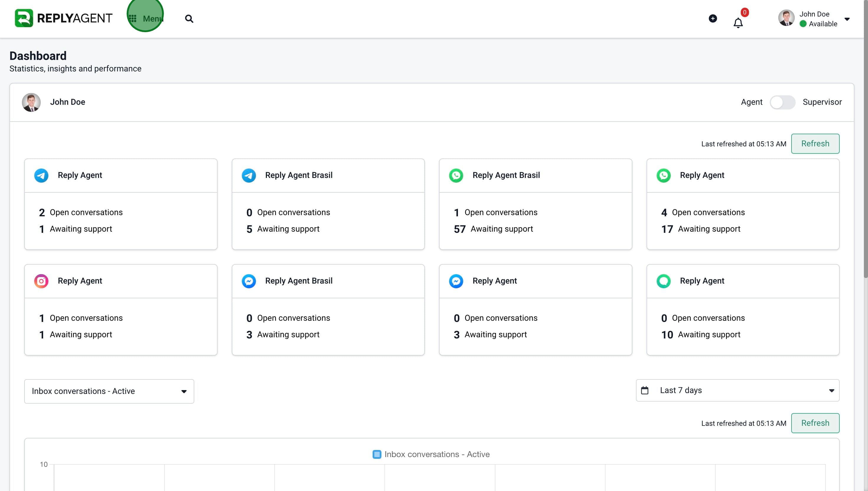
Task: Click Telegram icon for Reply Agent Brasil
Action: tap(249, 175)
